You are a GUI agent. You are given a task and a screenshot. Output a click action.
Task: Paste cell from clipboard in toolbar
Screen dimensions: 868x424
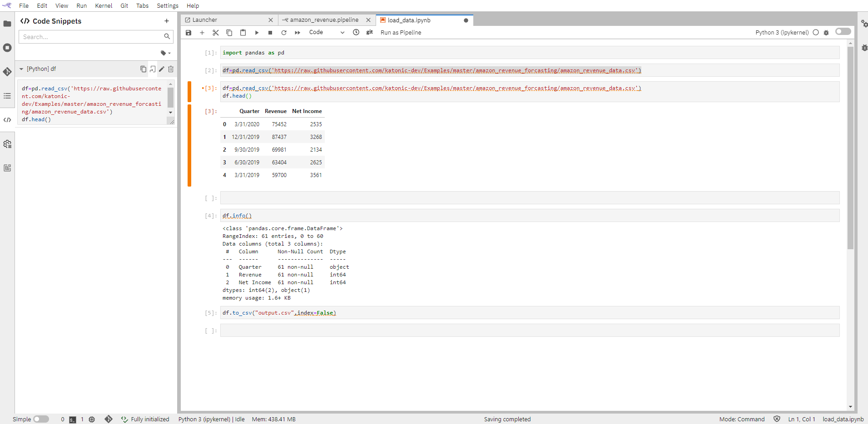point(243,33)
